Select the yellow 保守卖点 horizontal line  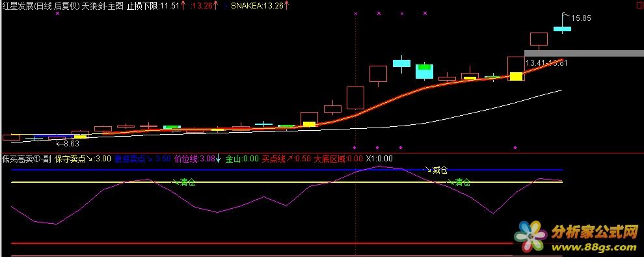(x=287, y=182)
